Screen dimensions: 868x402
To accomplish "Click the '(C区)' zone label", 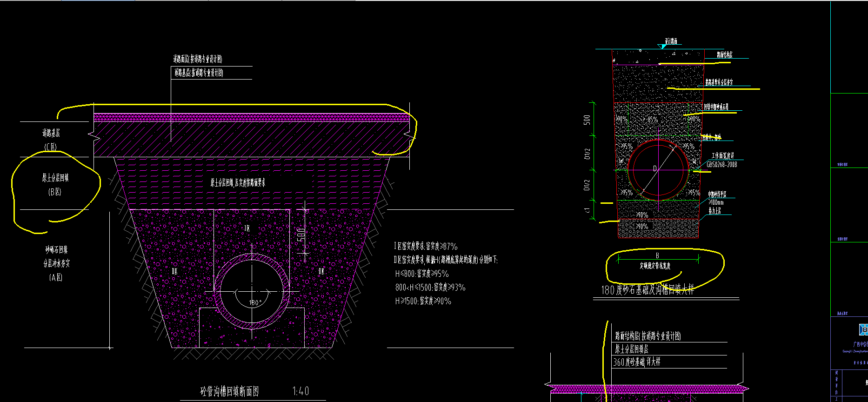I will 51,147.
